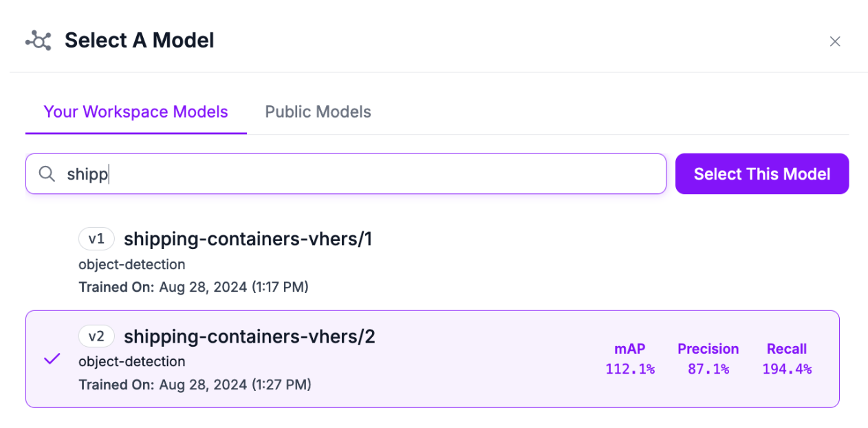Click the magnifying glass search icon
This screenshot has height=428, width=868.
[47, 174]
